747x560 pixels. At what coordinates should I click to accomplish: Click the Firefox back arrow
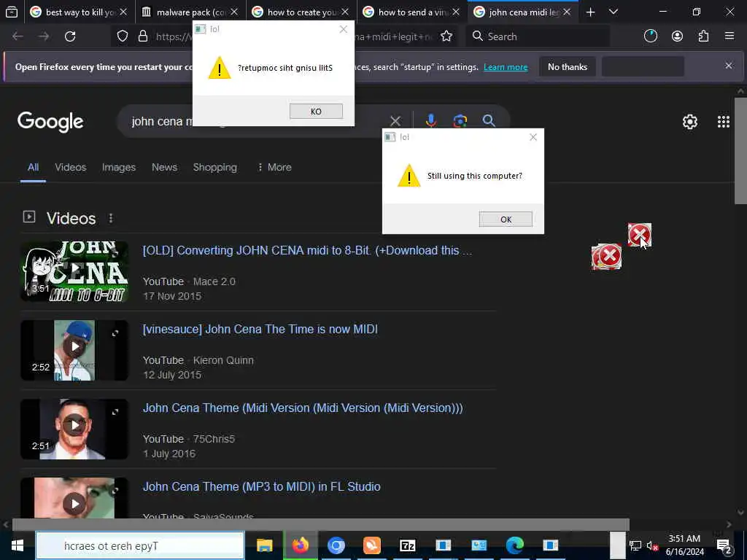point(18,36)
